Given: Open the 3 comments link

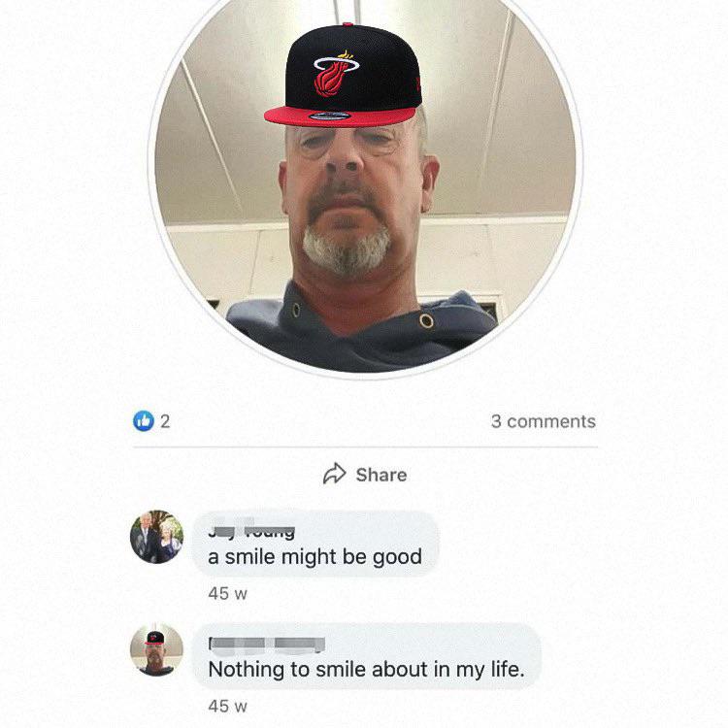Looking at the screenshot, I should 544,421.
